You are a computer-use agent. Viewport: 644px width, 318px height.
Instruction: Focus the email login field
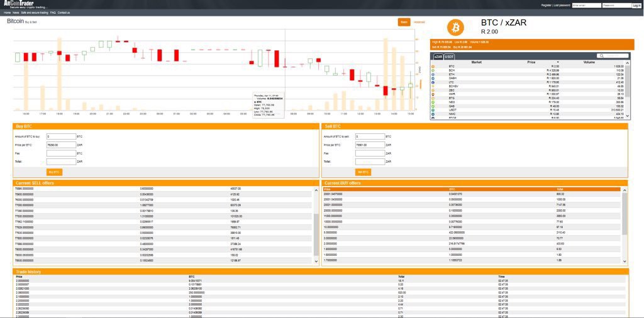point(586,5)
